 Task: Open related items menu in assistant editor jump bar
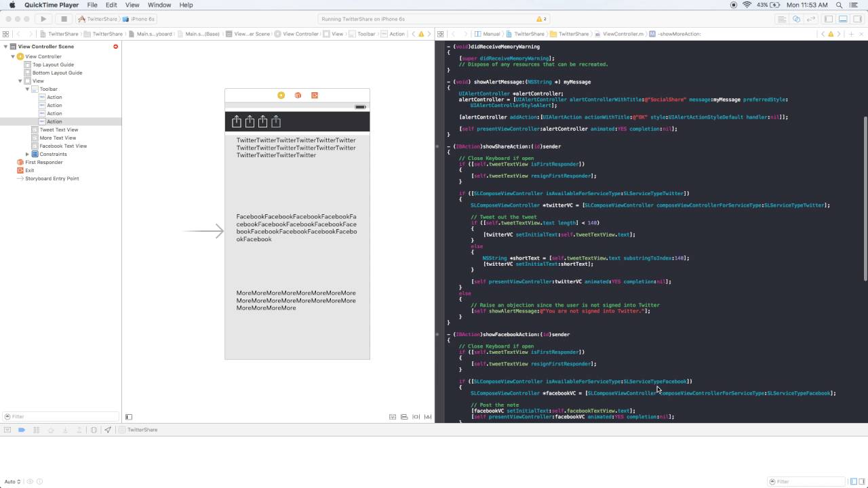click(x=441, y=34)
